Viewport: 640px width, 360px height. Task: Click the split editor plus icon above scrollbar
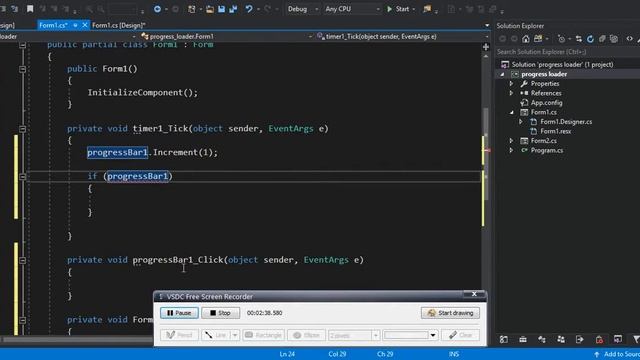click(x=486, y=47)
